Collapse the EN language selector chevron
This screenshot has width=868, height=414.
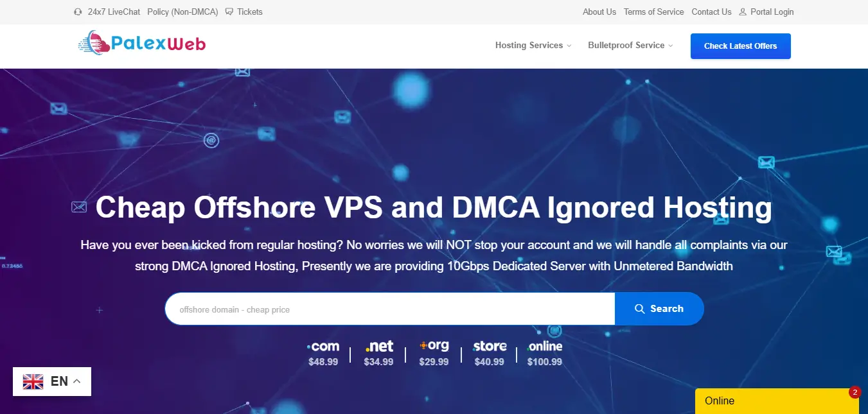pyautogui.click(x=76, y=380)
